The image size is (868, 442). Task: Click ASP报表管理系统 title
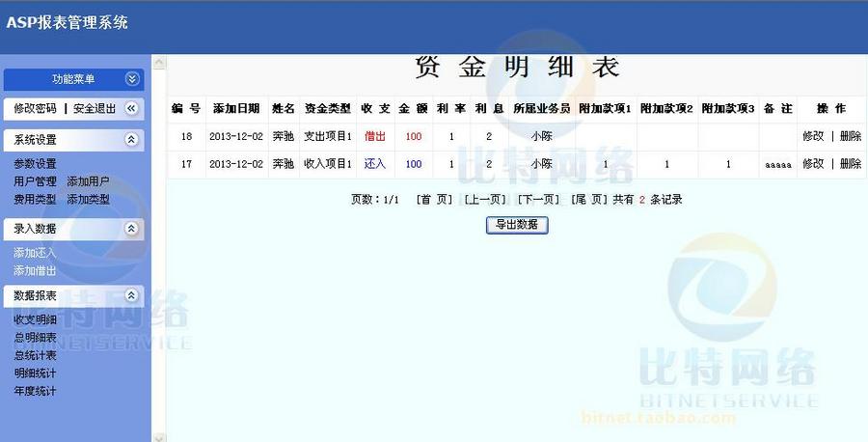pos(67,22)
